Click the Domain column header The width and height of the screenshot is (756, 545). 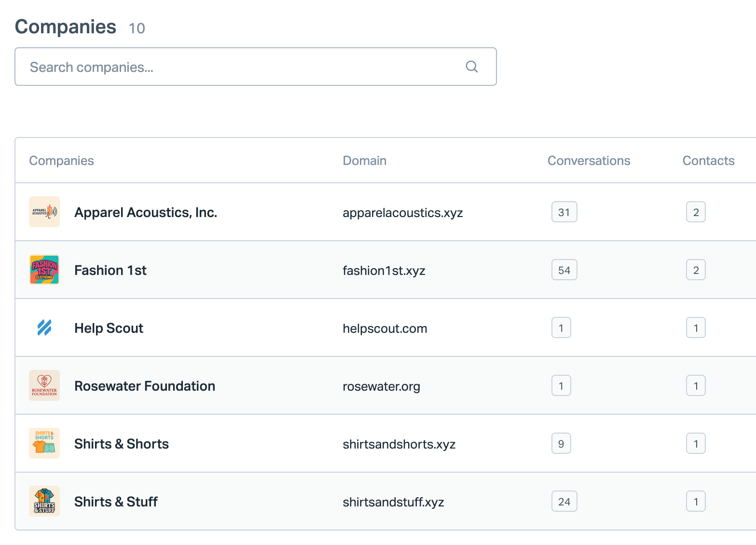click(x=364, y=161)
